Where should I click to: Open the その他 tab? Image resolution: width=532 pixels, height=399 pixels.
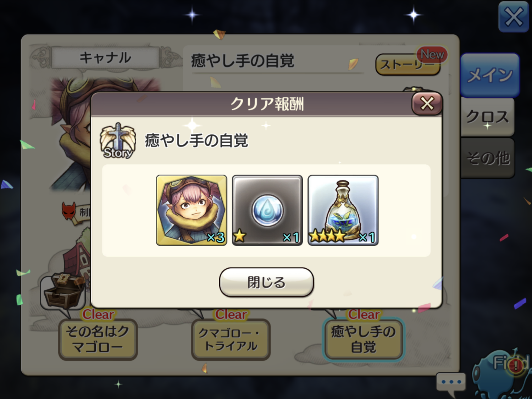pos(488,158)
